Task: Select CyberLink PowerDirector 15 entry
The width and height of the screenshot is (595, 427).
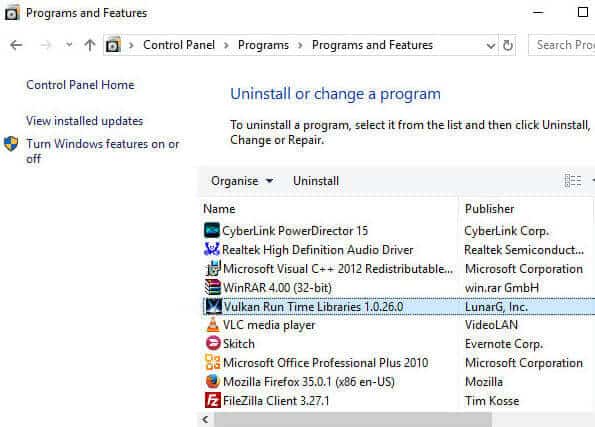Action: [x=295, y=231]
